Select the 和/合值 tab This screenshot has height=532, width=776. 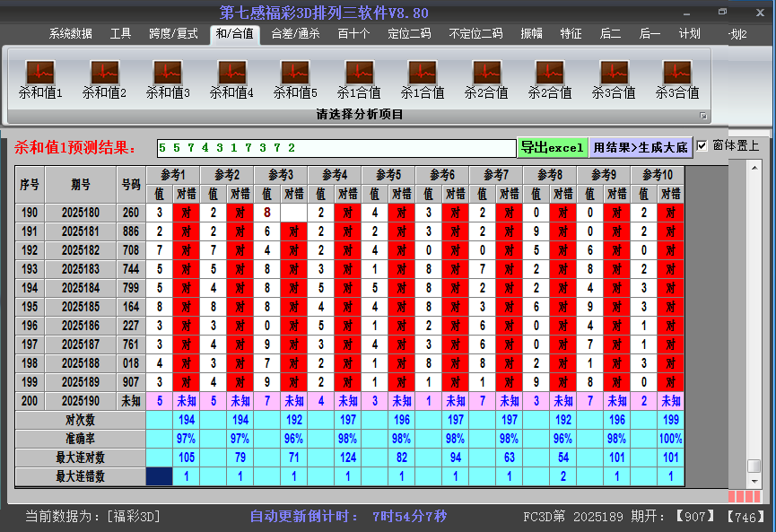(234, 34)
